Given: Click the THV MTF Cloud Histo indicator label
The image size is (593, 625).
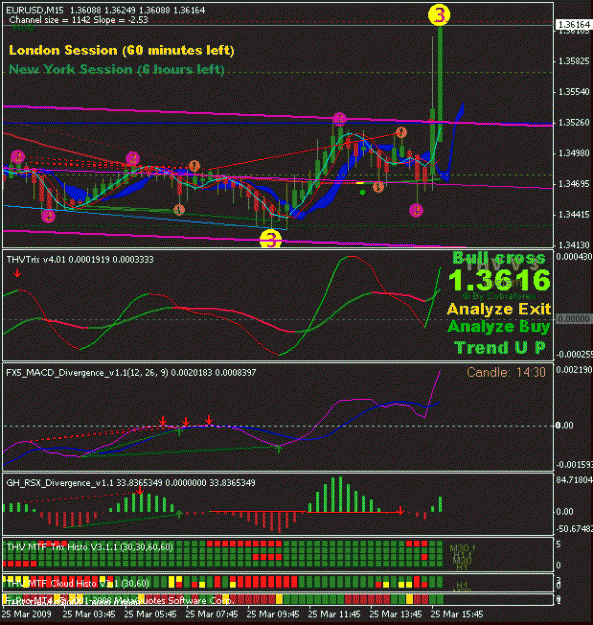Looking at the screenshot, I should [78, 584].
